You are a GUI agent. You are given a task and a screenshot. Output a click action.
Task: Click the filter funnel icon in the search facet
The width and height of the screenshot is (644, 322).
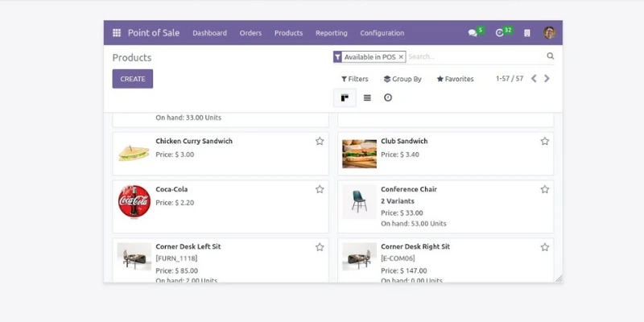[337, 57]
